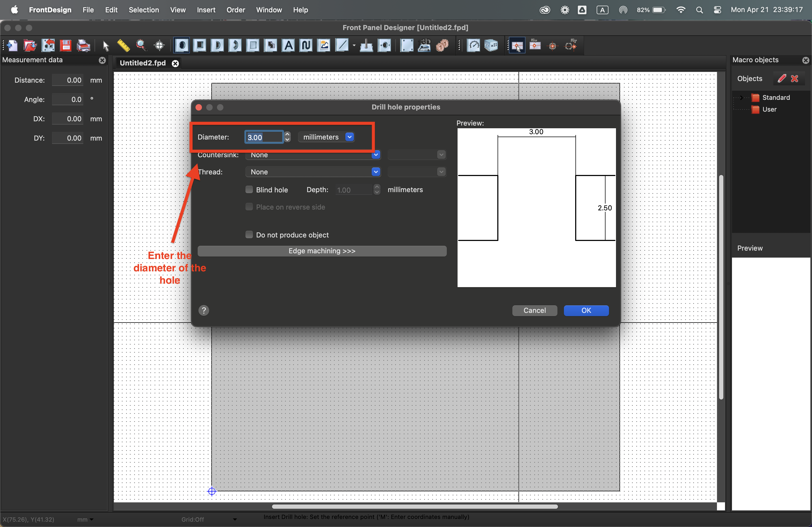Open the dropdown arrow next to line tool
This screenshot has width=812, height=527.
point(354,45)
